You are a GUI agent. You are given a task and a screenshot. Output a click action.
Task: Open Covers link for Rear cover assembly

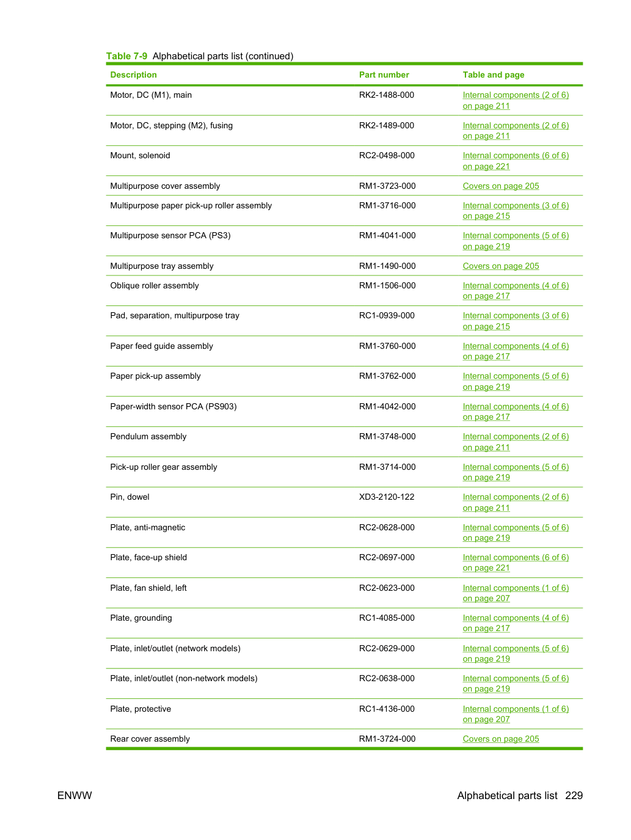[501, 739]
